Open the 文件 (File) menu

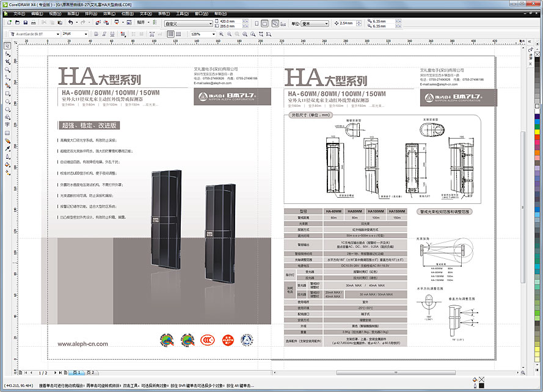(19, 13)
